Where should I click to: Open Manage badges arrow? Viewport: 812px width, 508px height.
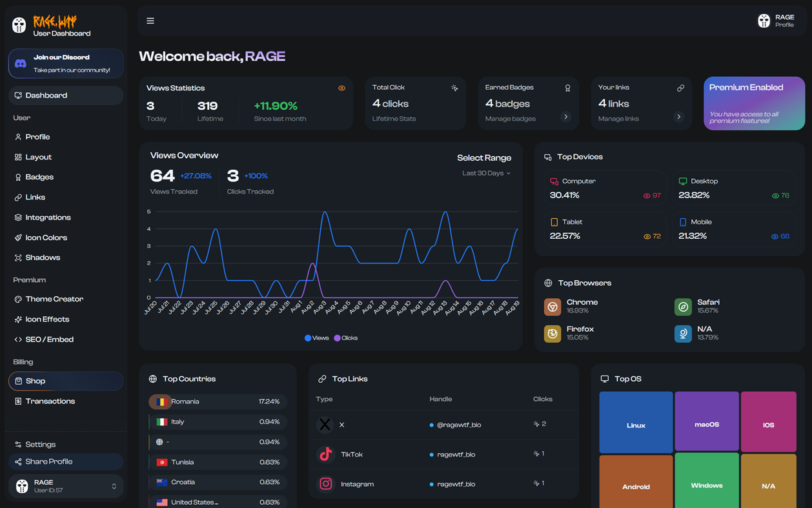pos(565,117)
